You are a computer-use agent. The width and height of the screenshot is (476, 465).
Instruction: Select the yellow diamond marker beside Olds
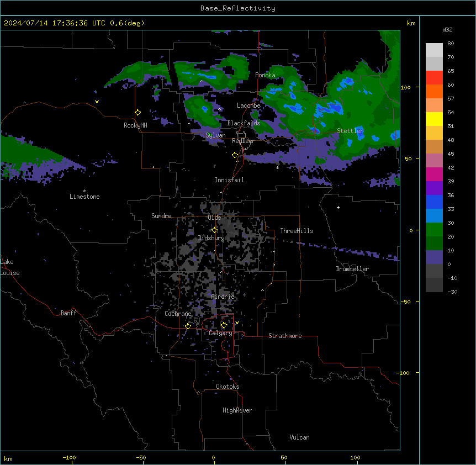(x=215, y=230)
